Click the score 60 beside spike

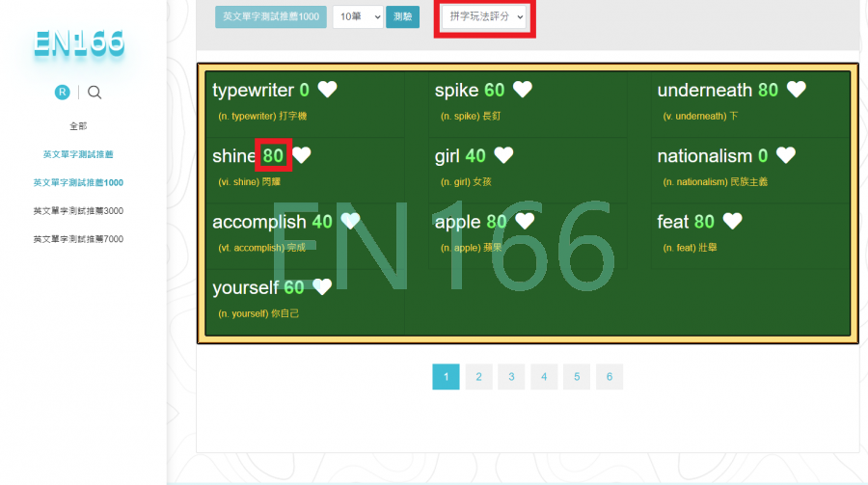(495, 91)
